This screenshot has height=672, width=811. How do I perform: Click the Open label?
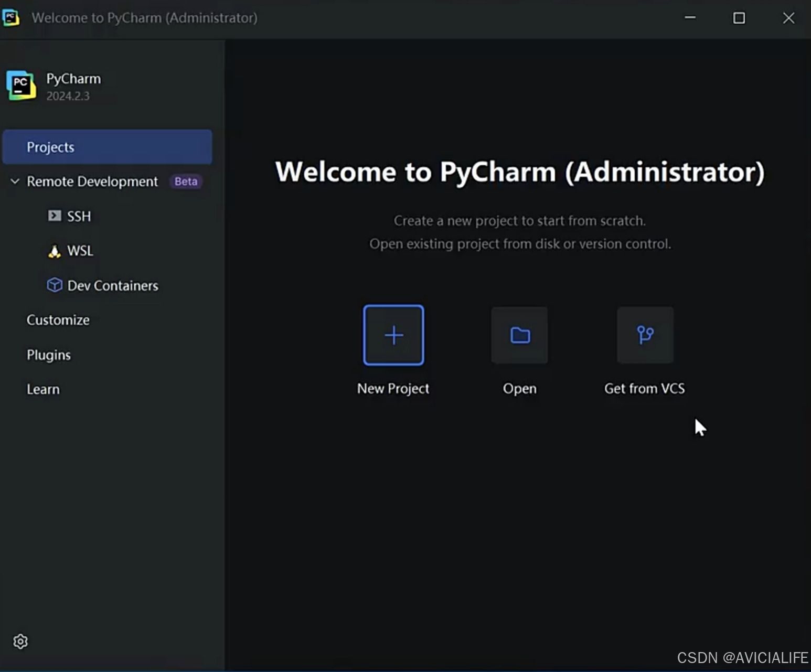click(520, 389)
